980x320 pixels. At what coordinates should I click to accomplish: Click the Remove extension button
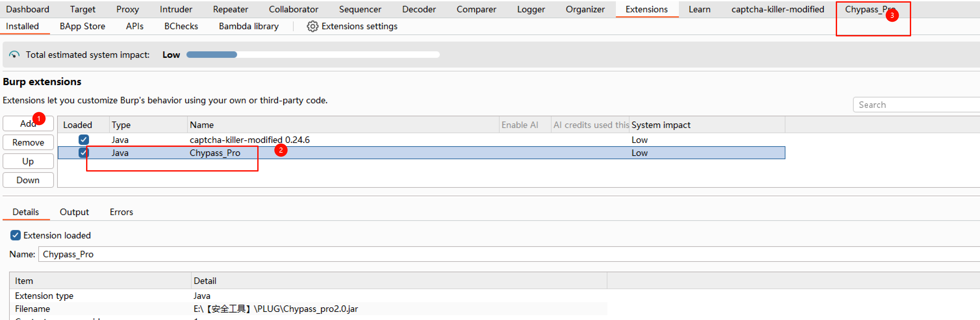28,142
